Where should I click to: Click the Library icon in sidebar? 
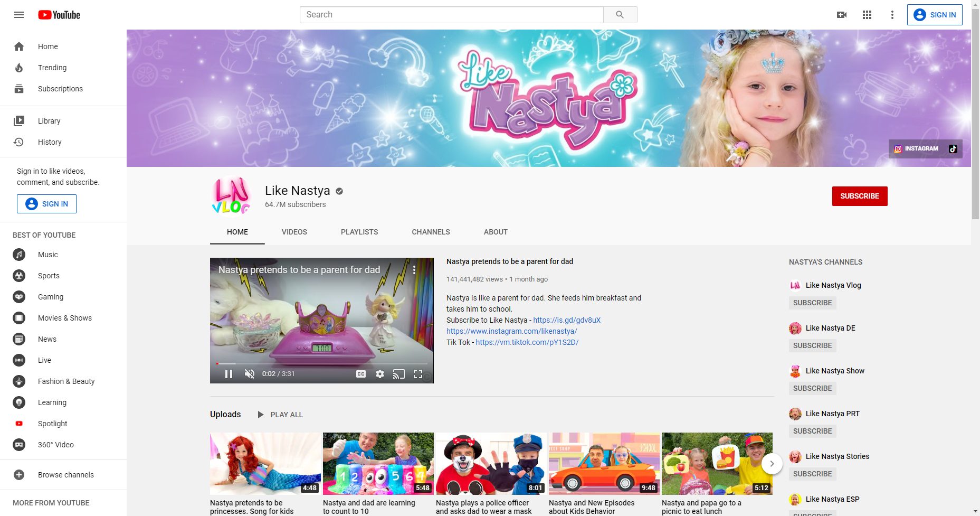click(19, 121)
